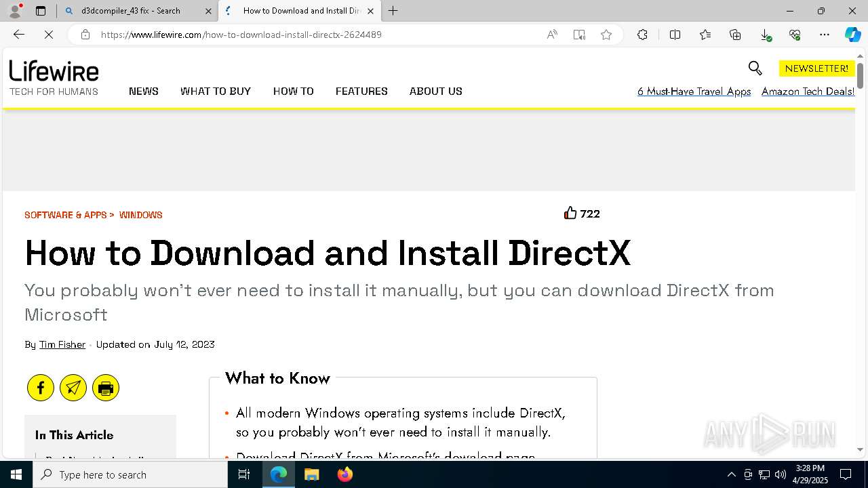
Task: Close the d3dcompiler_43 fix Search tab
Action: pos(208,11)
